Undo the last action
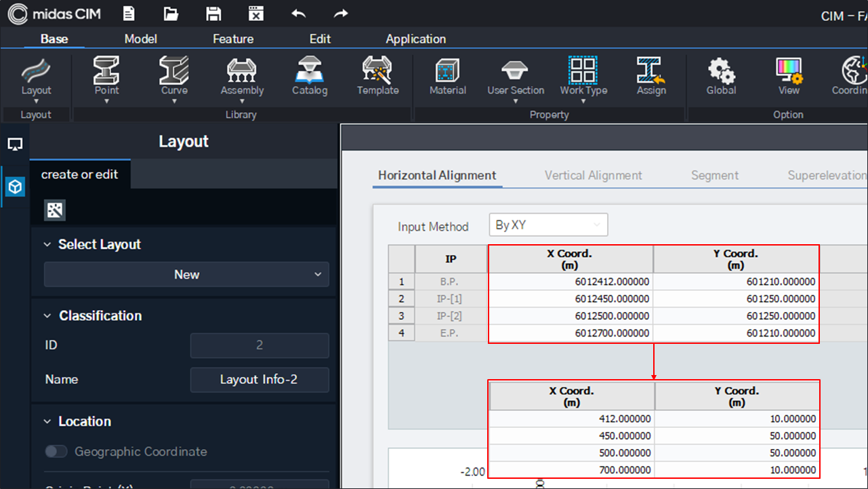 298,14
